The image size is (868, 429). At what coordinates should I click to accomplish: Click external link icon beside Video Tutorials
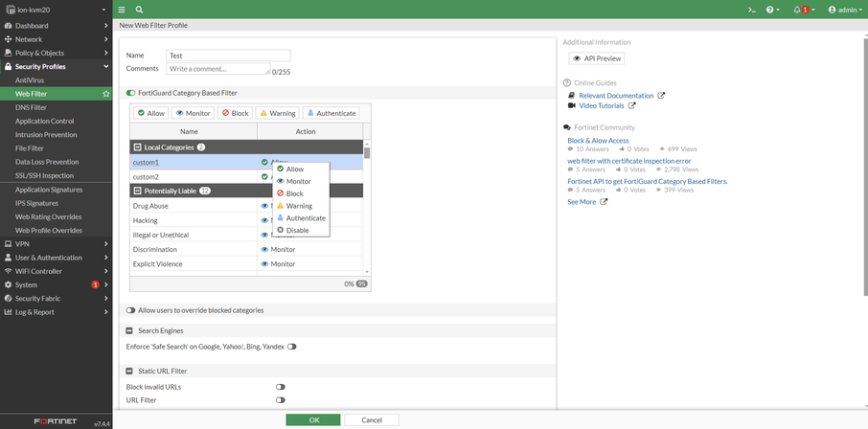tap(632, 105)
